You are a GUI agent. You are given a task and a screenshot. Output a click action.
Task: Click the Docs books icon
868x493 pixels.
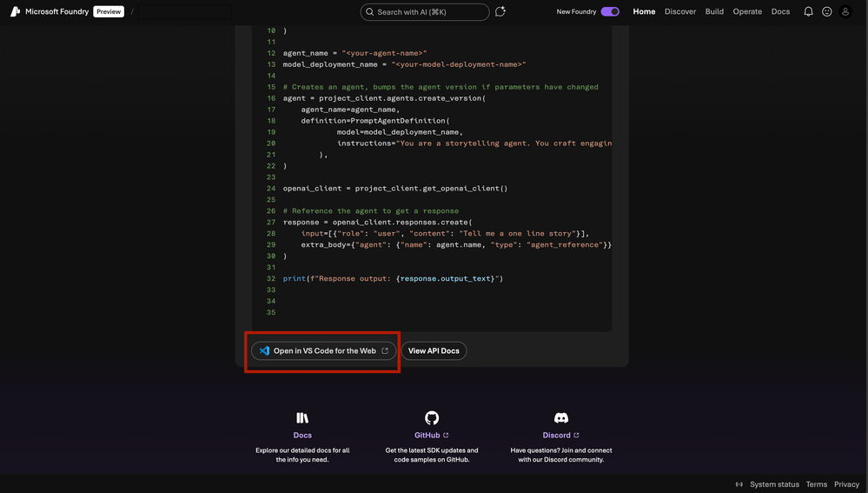(302, 417)
